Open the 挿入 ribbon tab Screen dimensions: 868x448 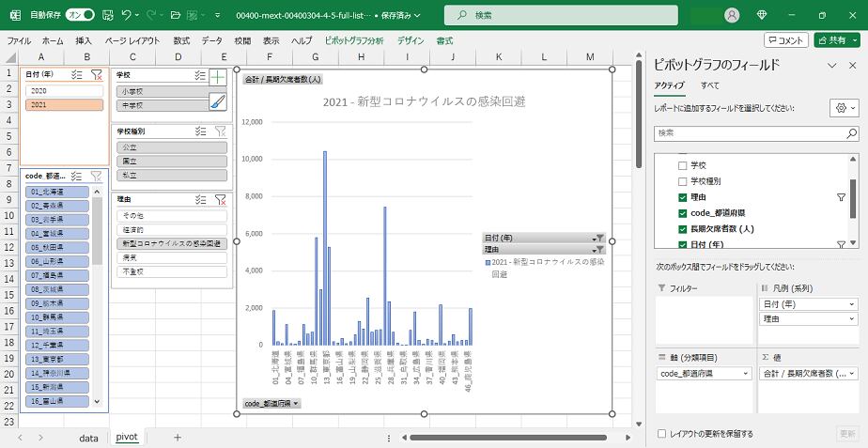tap(84, 41)
